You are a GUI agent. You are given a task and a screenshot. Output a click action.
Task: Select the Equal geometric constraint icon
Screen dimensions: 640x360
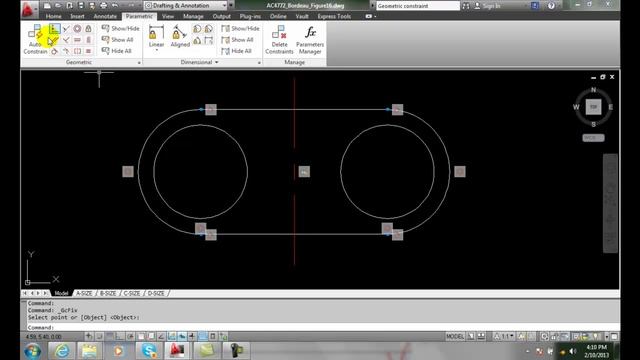click(88, 51)
